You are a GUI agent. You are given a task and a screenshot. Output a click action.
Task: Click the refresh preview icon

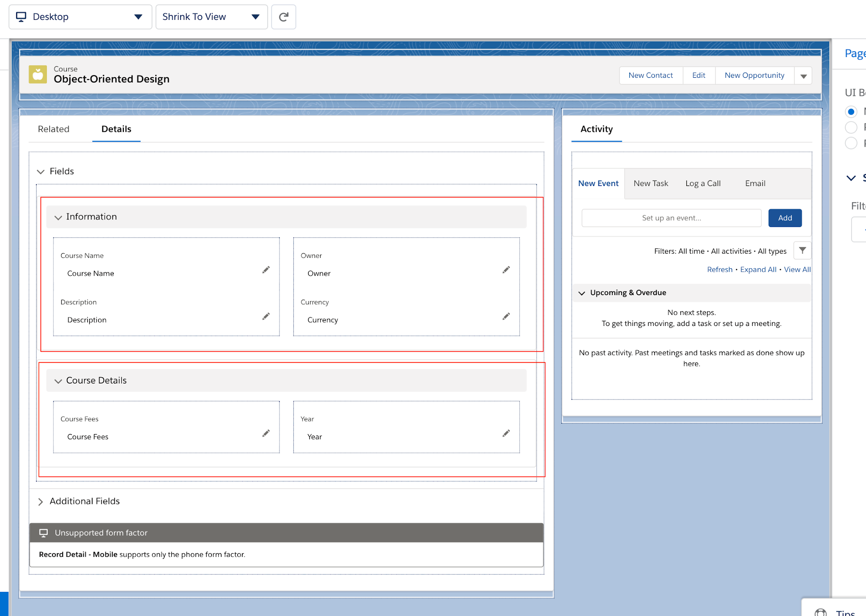[283, 17]
